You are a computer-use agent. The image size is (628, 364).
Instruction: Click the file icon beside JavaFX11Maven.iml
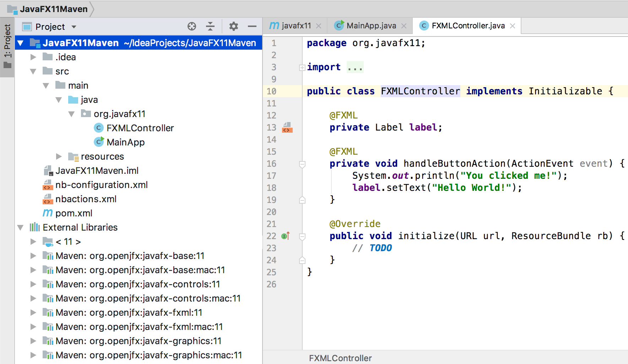click(x=48, y=171)
